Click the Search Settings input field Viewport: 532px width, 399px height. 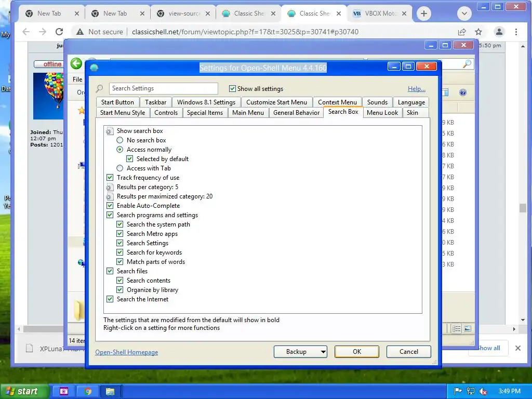coord(163,88)
